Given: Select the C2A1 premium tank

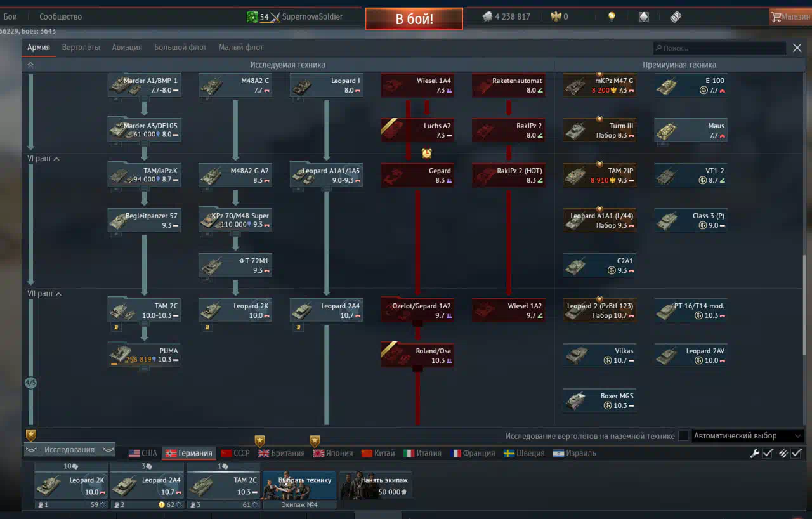Looking at the screenshot, I should click(600, 265).
